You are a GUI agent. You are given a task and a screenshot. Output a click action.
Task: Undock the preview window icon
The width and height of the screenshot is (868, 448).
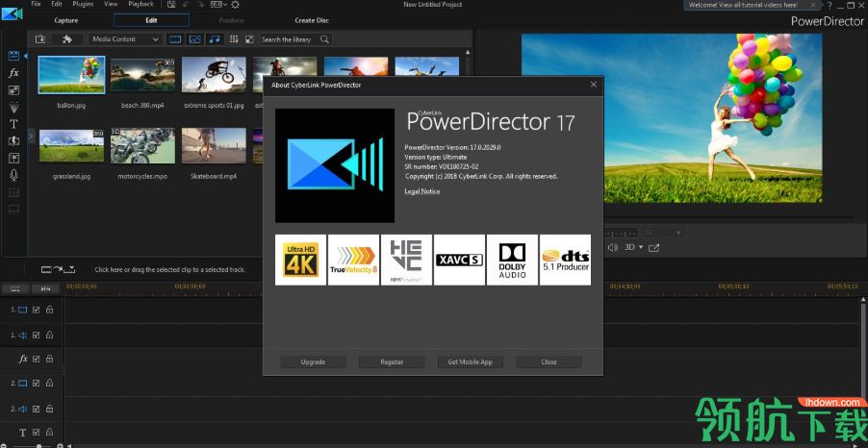pos(653,248)
